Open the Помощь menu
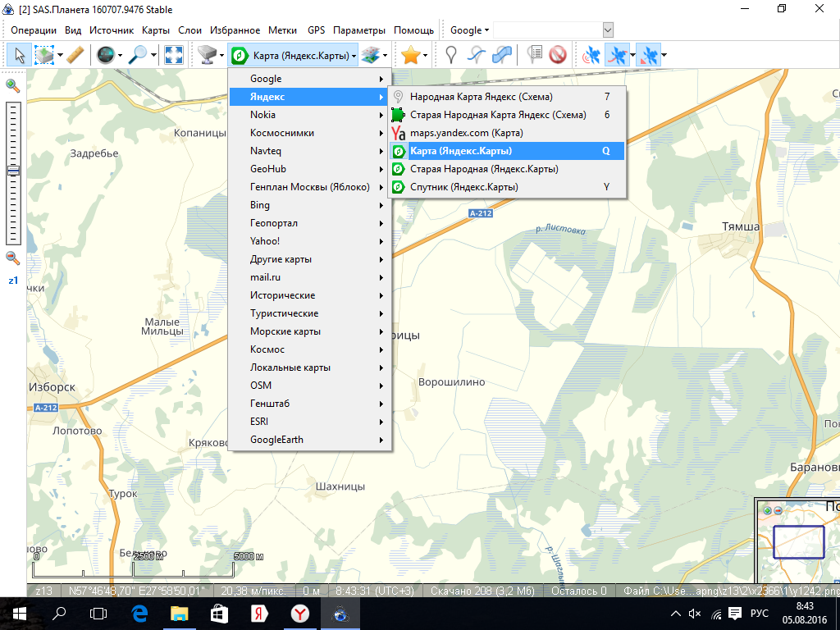Screen dimensions: 840x630 (x=413, y=30)
